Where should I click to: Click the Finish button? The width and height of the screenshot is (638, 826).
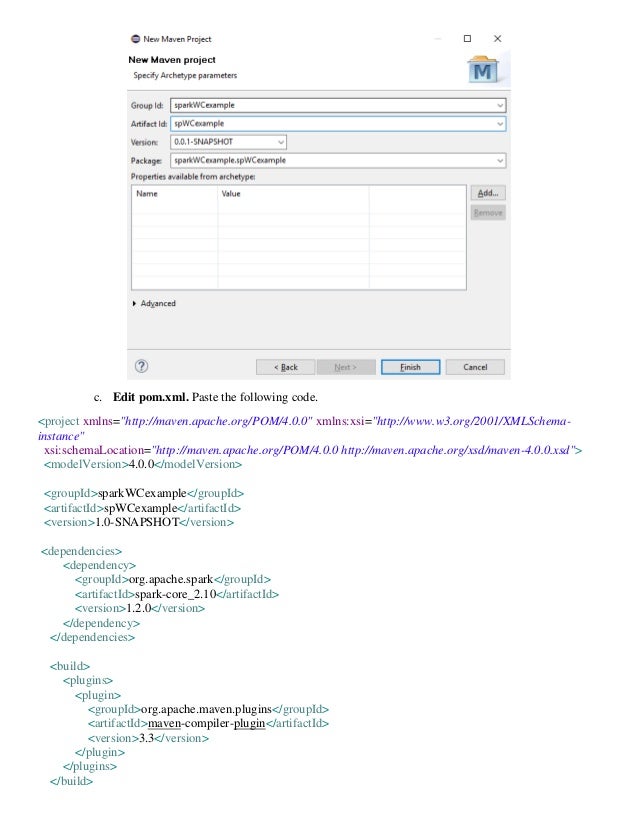tap(410, 367)
